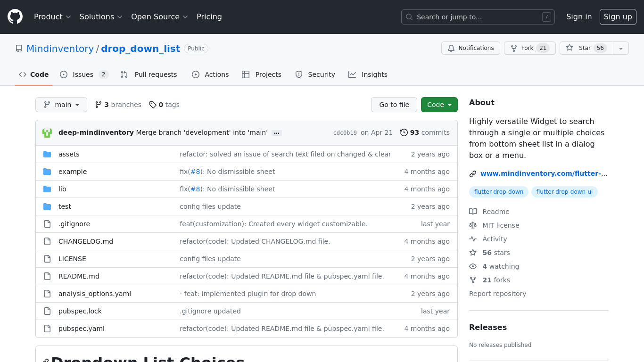Switch to the Security tab

[315, 74]
